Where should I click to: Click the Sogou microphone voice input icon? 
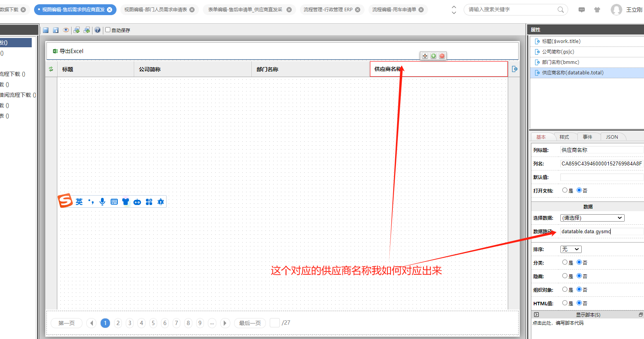click(102, 201)
